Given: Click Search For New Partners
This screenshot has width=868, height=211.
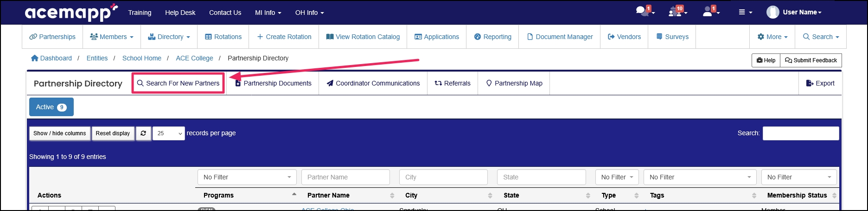Looking at the screenshot, I should click(178, 83).
